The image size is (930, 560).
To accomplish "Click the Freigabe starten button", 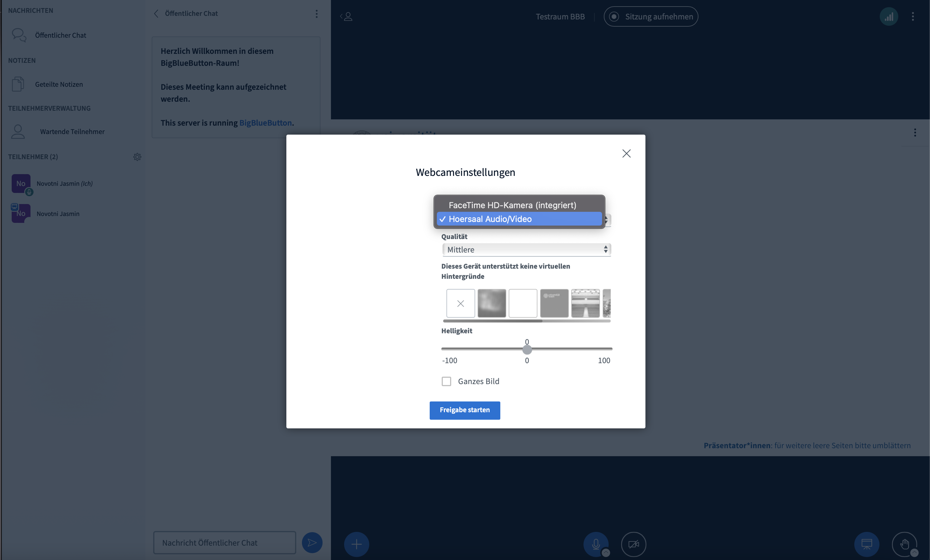I will pyautogui.click(x=465, y=410).
